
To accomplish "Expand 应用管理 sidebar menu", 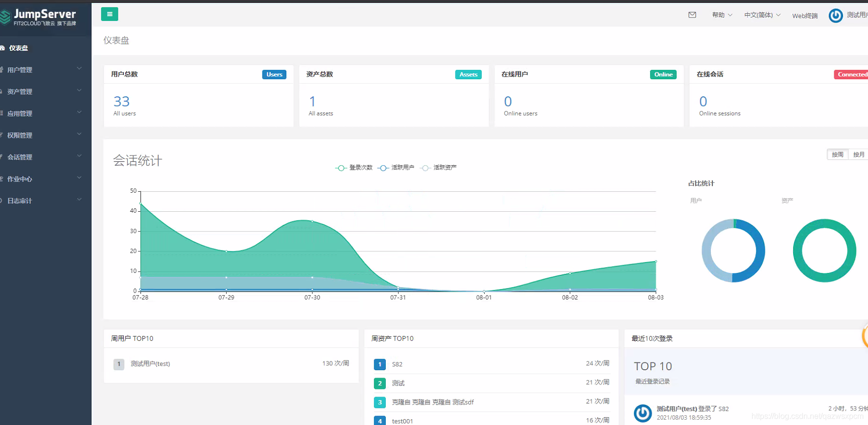I will pos(46,113).
